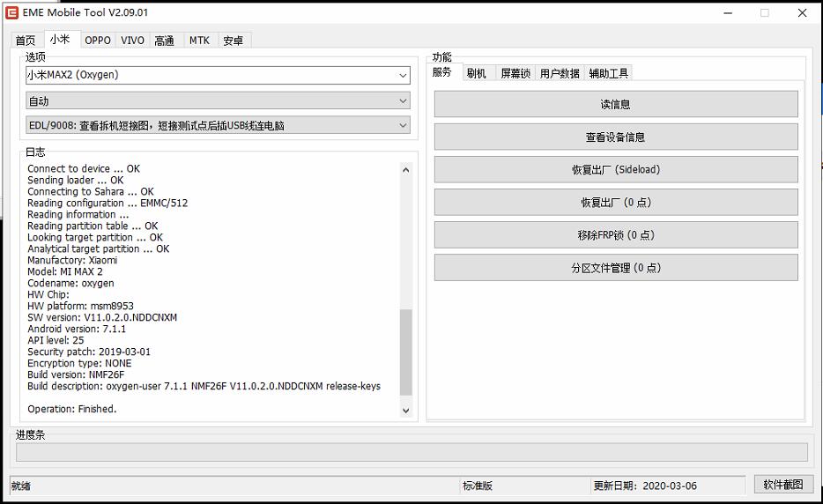
Task: Switch to the VIVO tab
Action: coord(133,41)
